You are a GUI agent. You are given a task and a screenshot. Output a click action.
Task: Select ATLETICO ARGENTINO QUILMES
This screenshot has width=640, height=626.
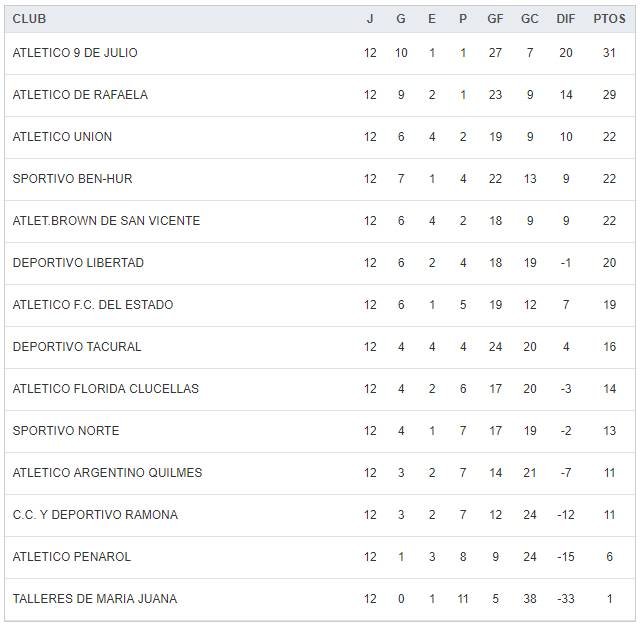(x=107, y=473)
